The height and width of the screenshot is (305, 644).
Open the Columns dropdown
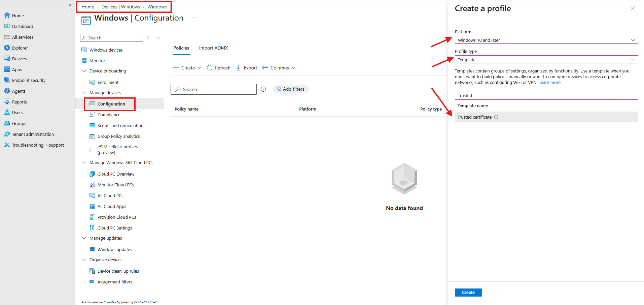coord(279,68)
